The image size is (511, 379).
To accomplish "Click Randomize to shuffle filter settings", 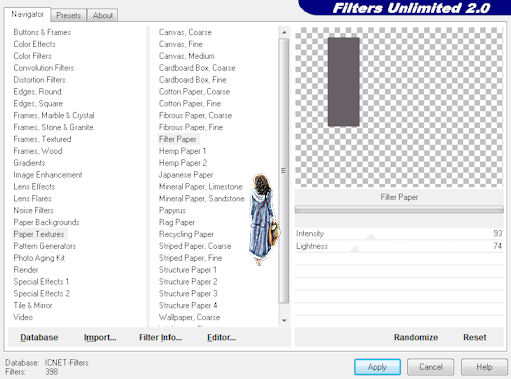I will click(416, 337).
